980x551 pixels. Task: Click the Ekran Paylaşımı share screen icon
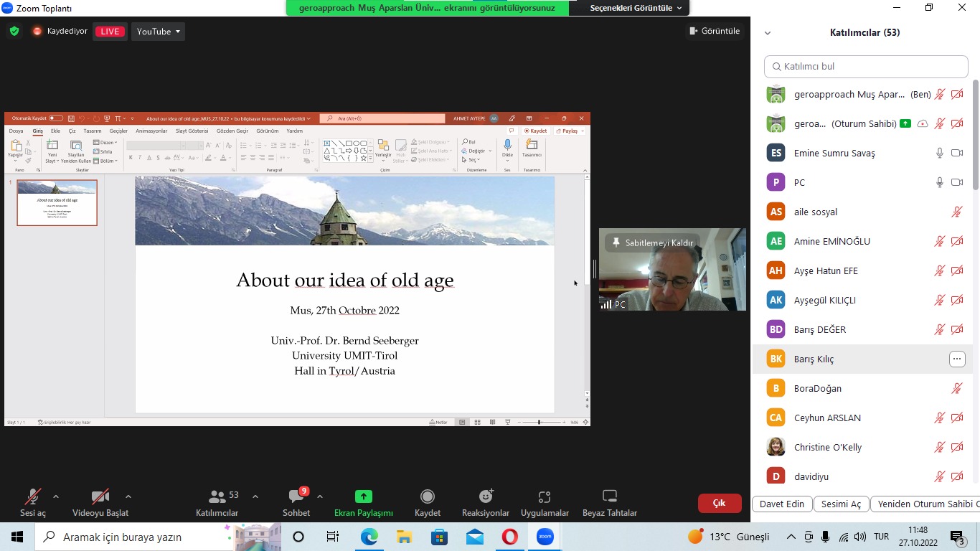tap(364, 497)
